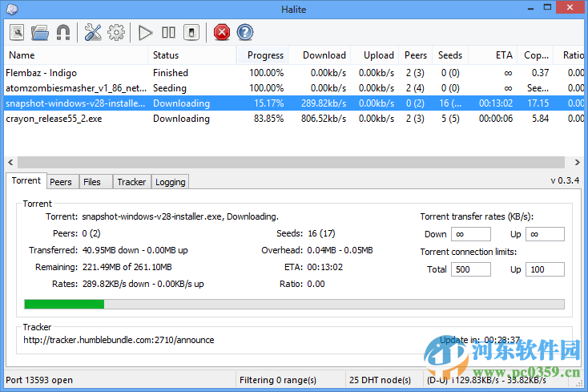Stop torrents with the stop icon
588x392 pixels.
tap(191, 33)
